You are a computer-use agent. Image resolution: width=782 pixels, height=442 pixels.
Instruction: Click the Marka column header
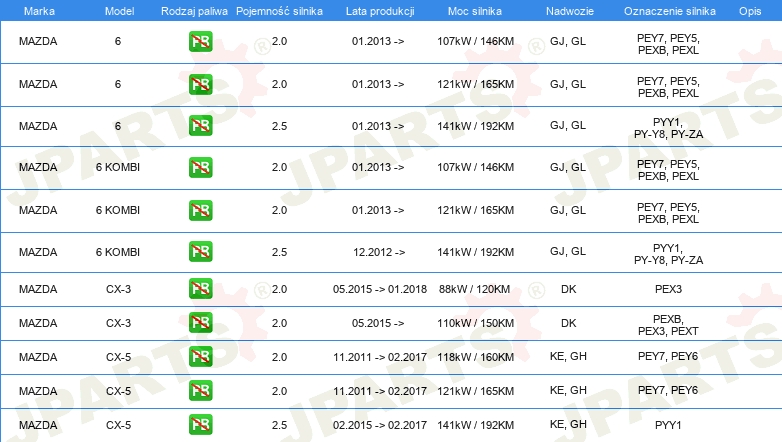coord(39,11)
